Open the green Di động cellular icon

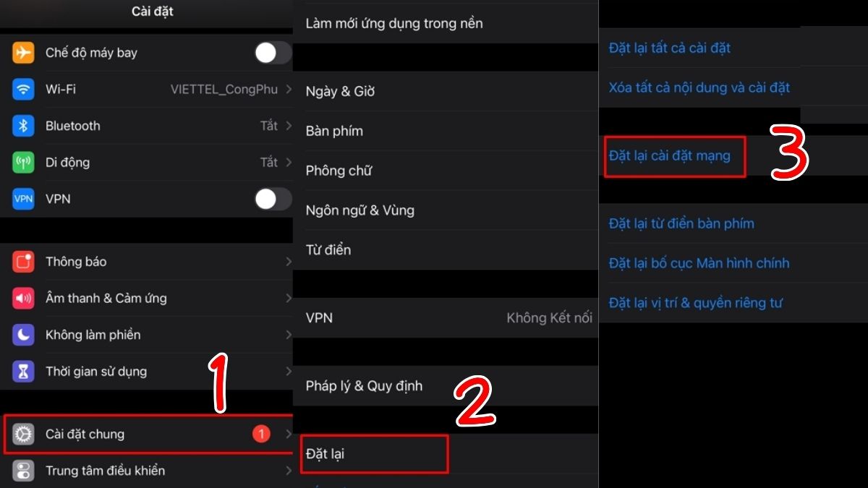tap(24, 162)
